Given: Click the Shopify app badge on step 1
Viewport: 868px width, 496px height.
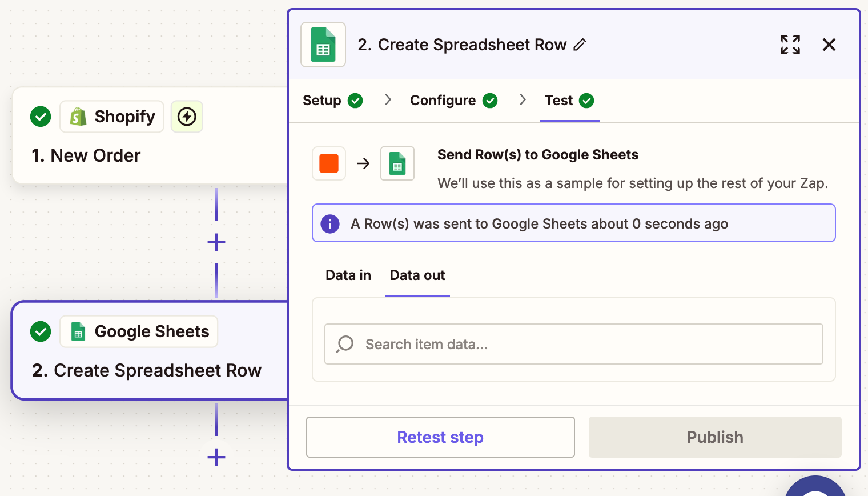Looking at the screenshot, I should point(112,117).
